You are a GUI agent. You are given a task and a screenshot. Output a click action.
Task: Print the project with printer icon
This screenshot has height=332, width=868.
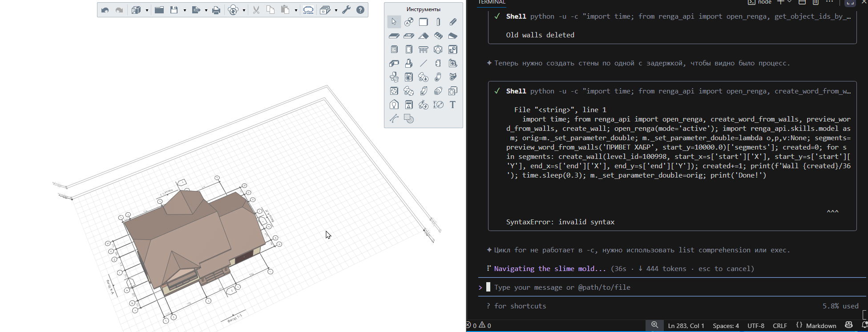coord(216,10)
